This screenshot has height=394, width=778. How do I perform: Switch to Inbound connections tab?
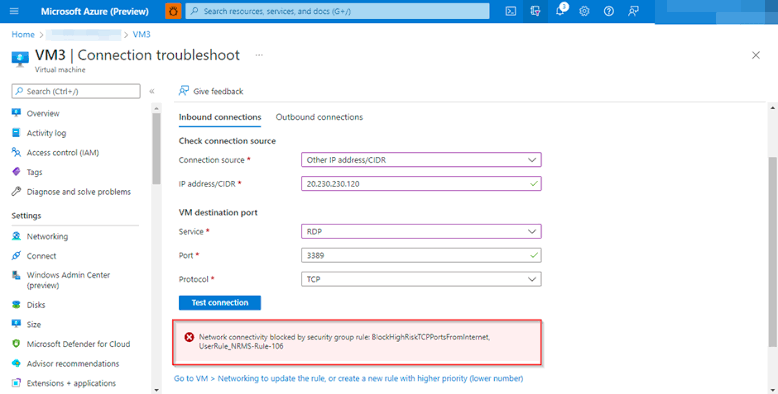[220, 117]
